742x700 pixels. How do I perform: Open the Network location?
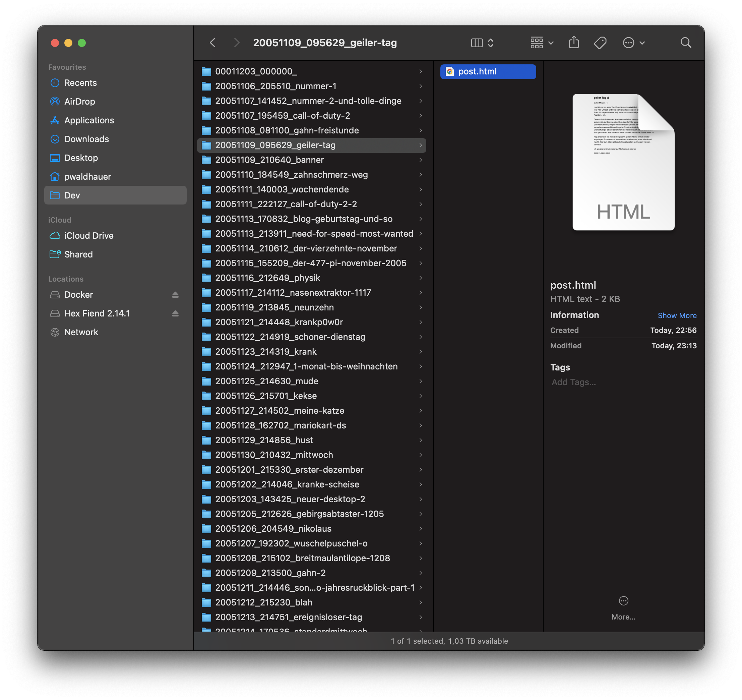81,332
